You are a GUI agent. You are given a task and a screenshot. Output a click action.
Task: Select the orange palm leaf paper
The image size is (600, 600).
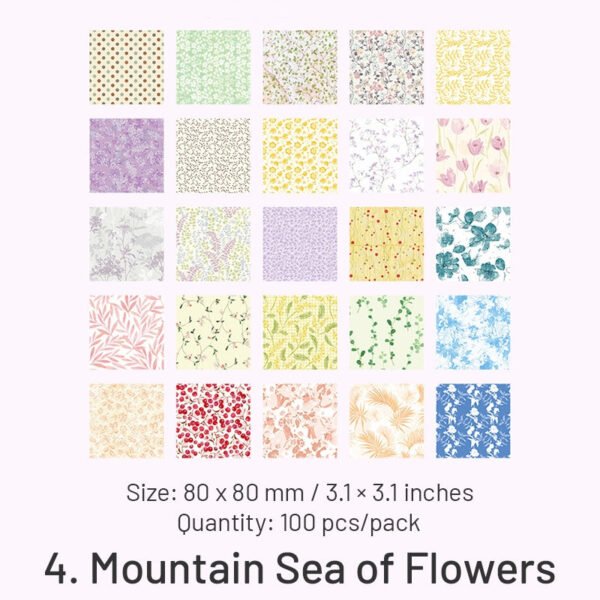386,421
